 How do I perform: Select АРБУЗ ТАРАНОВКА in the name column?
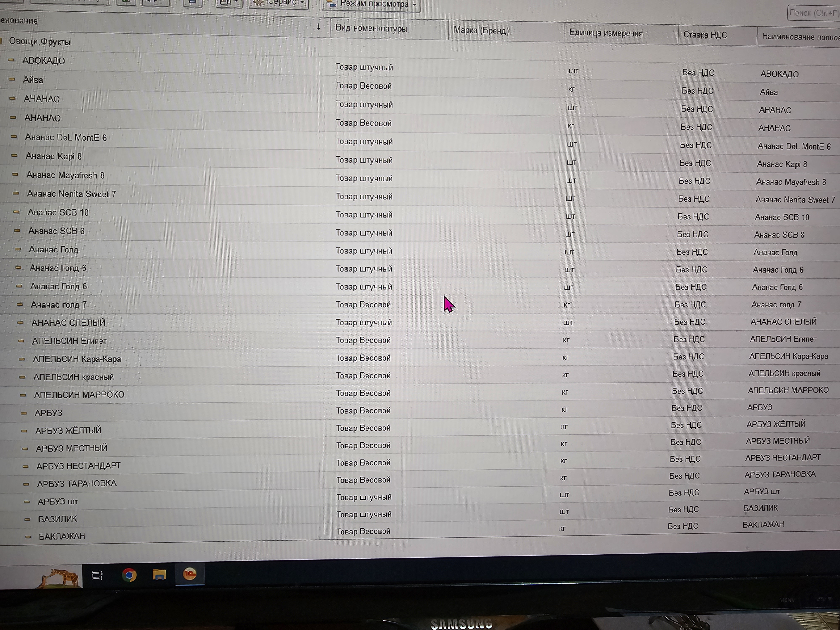pyautogui.click(x=77, y=483)
